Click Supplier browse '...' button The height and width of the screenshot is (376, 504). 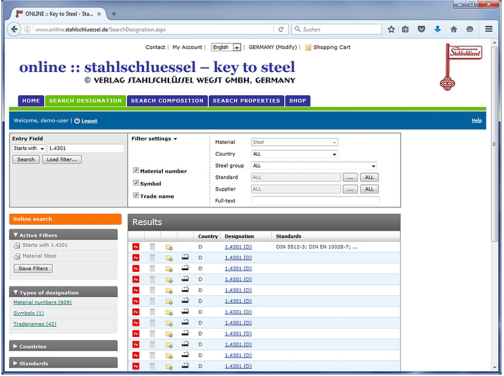(350, 189)
